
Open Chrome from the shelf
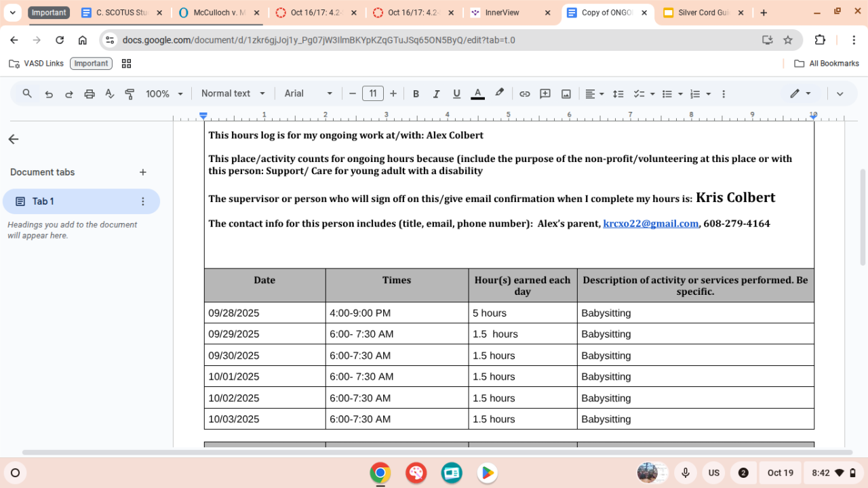coord(380,473)
